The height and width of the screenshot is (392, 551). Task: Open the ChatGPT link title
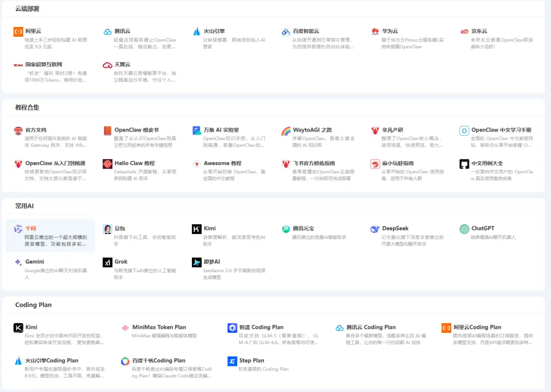point(483,228)
